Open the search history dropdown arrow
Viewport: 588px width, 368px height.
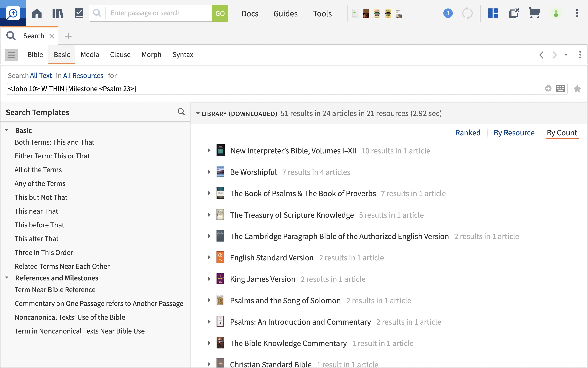pos(566,55)
